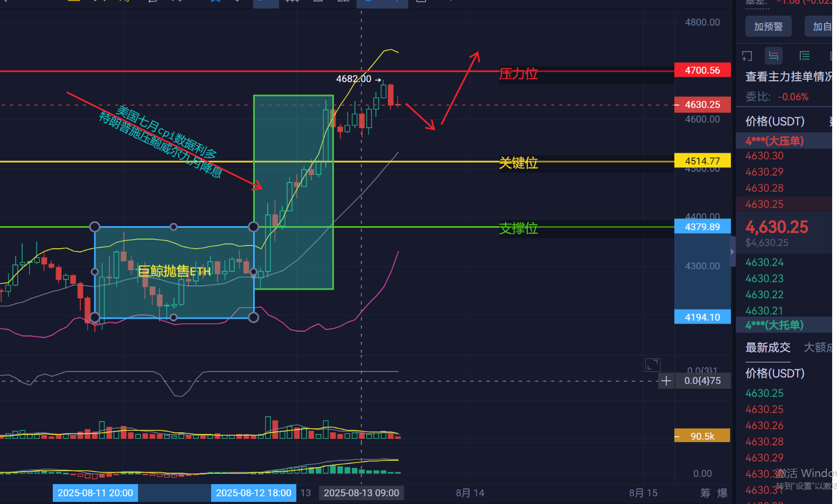Click the 委比 -0.06% ratio value

pos(793,97)
